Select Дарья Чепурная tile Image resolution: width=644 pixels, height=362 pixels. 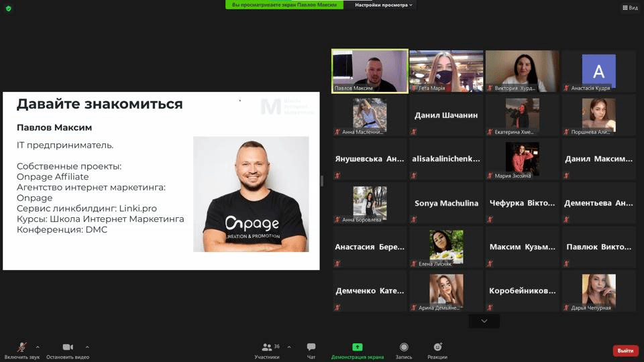[x=599, y=291]
